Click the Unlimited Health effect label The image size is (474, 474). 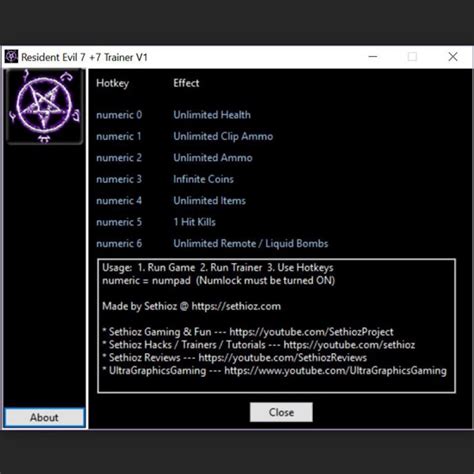(x=212, y=115)
